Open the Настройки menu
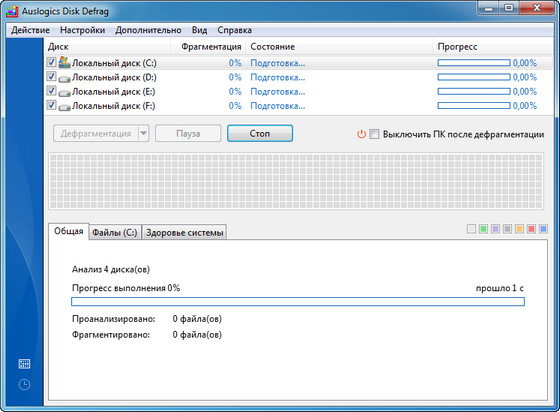The width and height of the screenshot is (560, 412). (x=82, y=30)
